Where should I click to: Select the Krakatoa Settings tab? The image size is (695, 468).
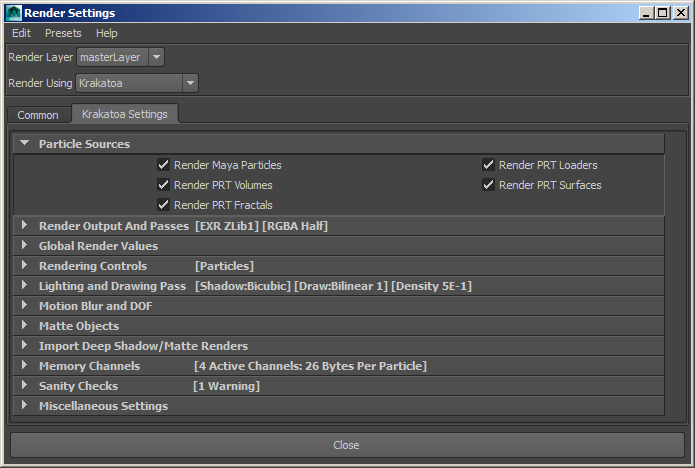point(125,114)
